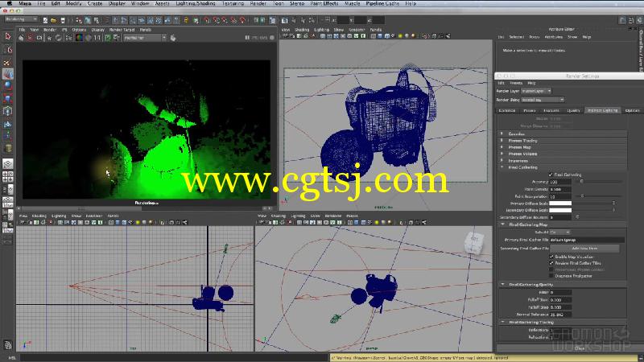This screenshot has width=644, height=362.
Task: Display alpha channel in Render View
Action: tap(88, 38)
